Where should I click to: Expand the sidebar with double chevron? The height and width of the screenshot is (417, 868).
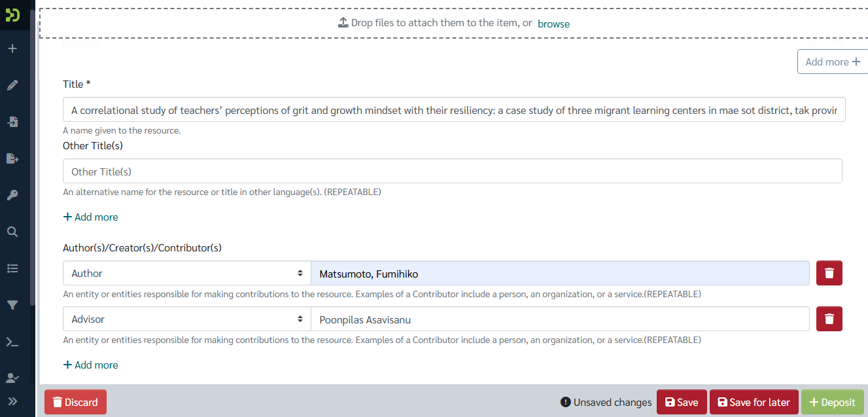pos(12,401)
